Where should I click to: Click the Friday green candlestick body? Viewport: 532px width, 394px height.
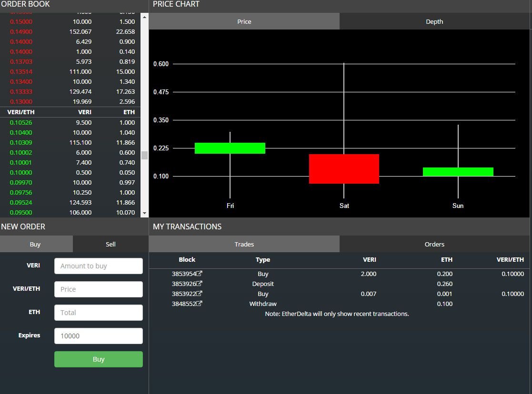click(230, 148)
